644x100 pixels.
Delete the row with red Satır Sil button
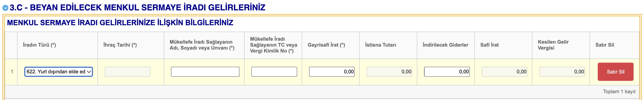(616, 72)
